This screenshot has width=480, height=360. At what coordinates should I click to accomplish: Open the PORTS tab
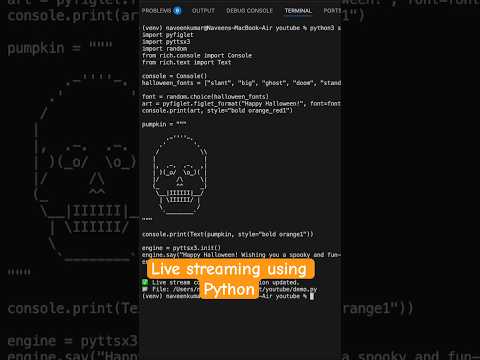point(332,11)
